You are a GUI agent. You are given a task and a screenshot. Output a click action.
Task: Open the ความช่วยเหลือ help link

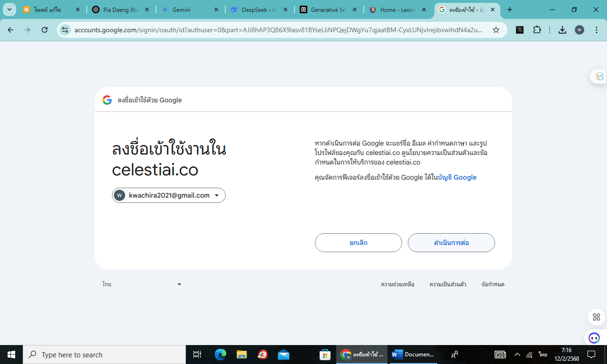coord(398,284)
